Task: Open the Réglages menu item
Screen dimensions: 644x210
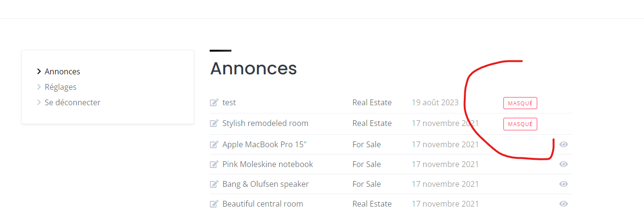Action: point(60,87)
